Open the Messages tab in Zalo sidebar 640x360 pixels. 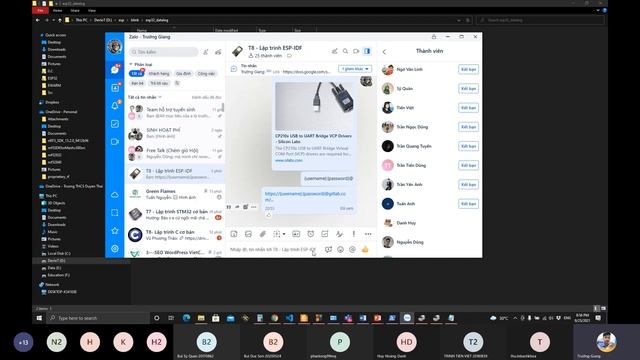click(115, 69)
